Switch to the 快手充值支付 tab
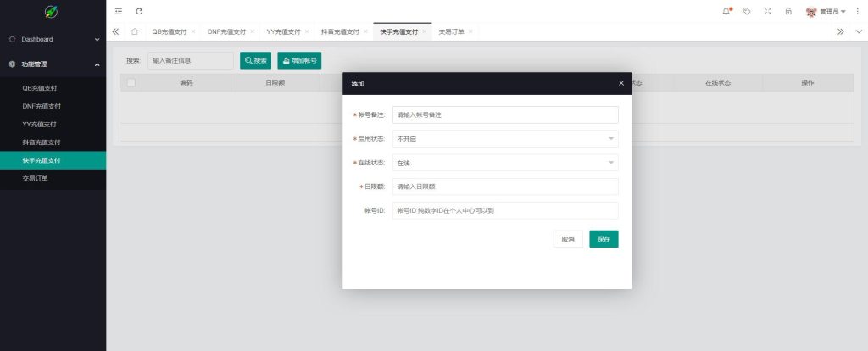Image resolution: width=868 pixels, height=351 pixels. [399, 31]
